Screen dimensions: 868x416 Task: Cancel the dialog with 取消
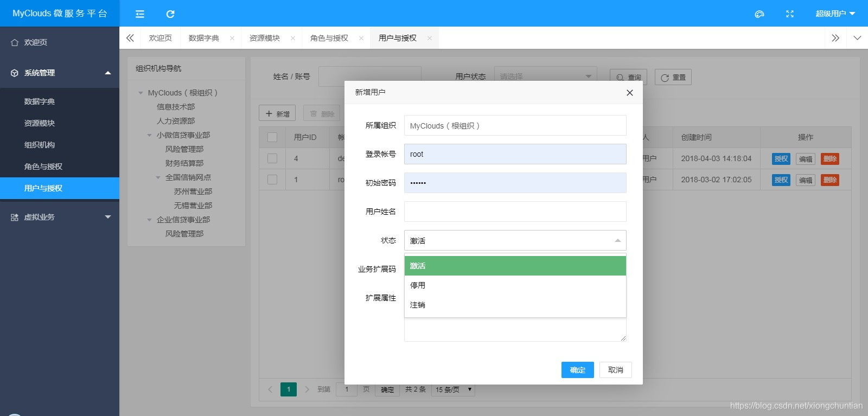(616, 370)
